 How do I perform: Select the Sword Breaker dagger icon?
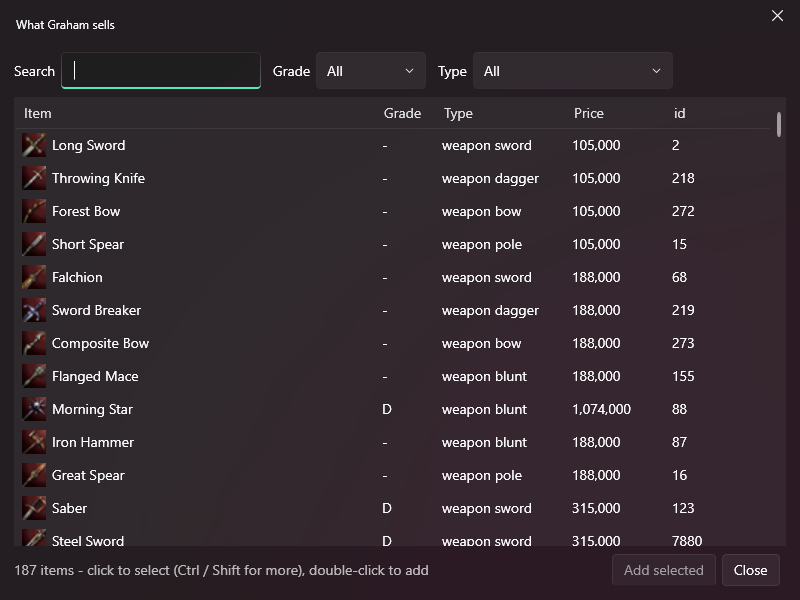pyautogui.click(x=34, y=310)
